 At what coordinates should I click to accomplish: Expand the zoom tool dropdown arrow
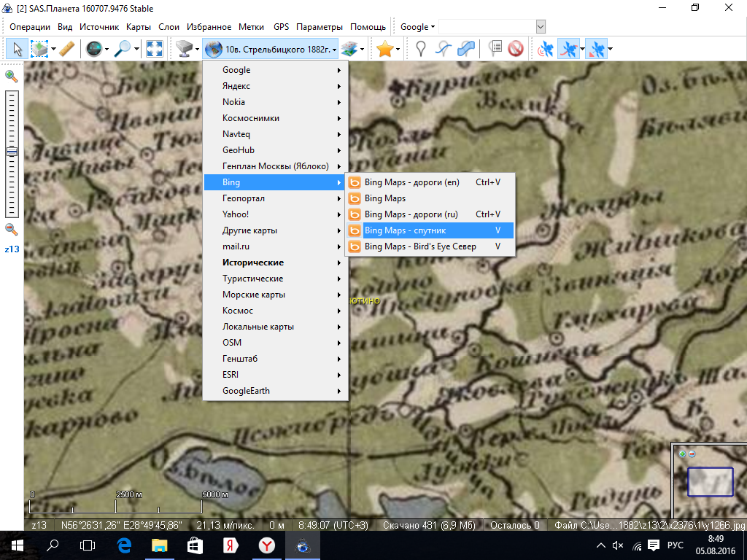[x=136, y=49]
